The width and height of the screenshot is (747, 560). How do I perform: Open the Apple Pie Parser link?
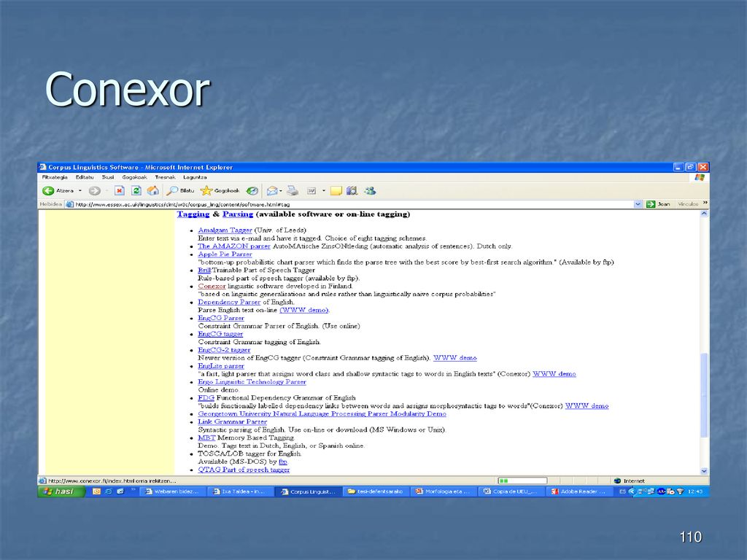225,254
